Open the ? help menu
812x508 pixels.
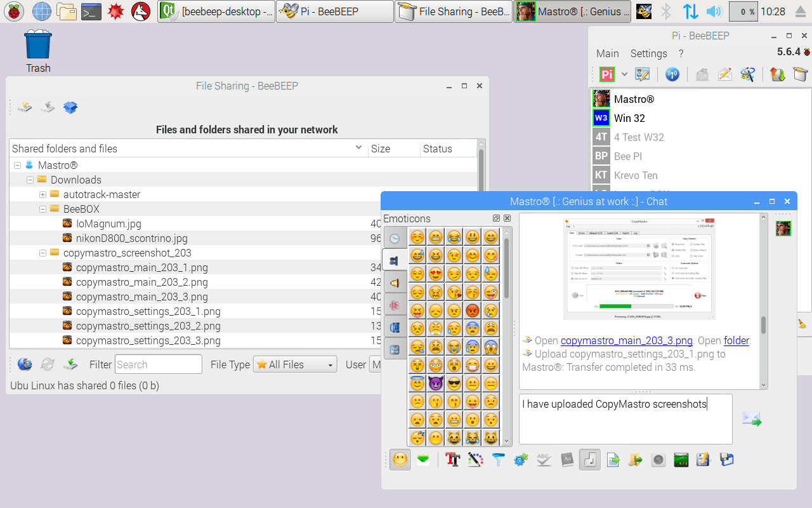[x=681, y=53]
